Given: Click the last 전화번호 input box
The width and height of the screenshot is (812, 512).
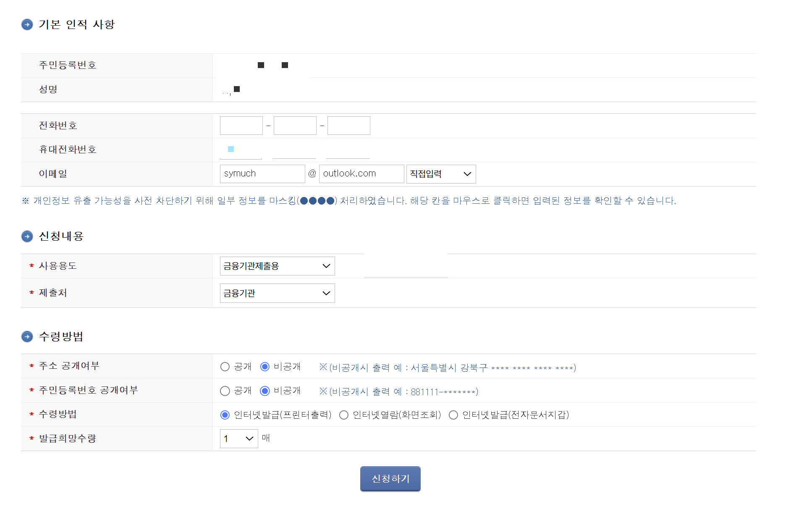Looking at the screenshot, I should [348, 126].
